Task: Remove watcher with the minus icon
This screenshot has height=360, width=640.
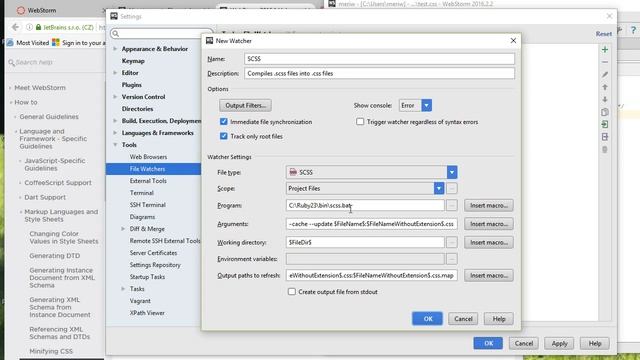Action: pos(605,62)
